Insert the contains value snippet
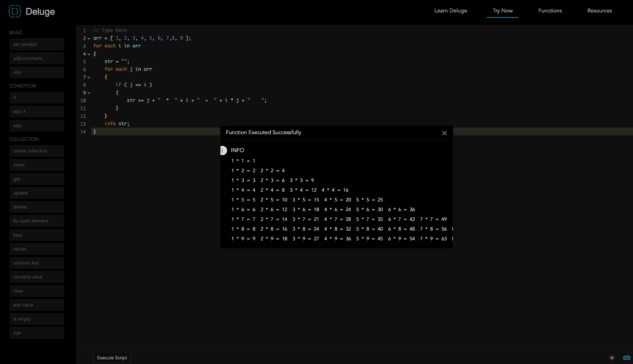633x364 pixels. click(37, 277)
